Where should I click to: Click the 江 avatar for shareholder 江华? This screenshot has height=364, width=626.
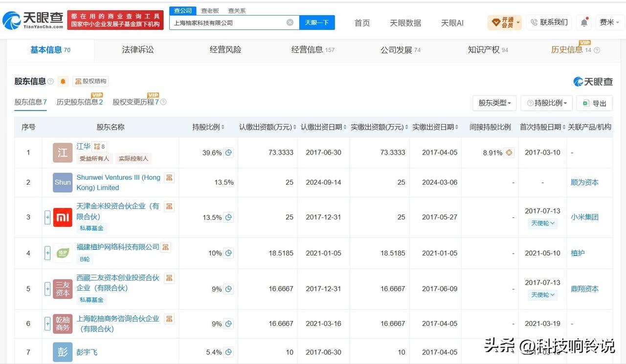click(x=63, y=152)
